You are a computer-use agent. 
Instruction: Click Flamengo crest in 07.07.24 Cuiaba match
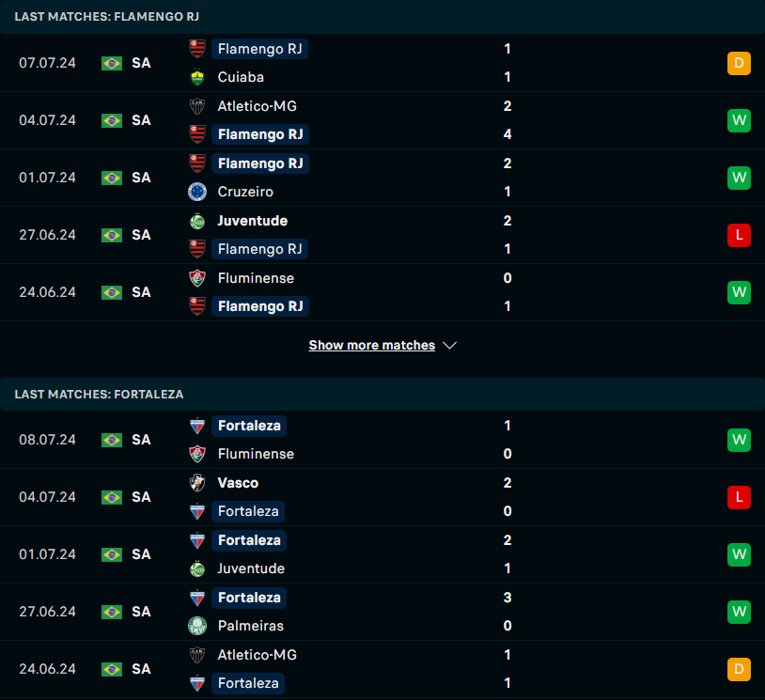click(x=197, y=49)
